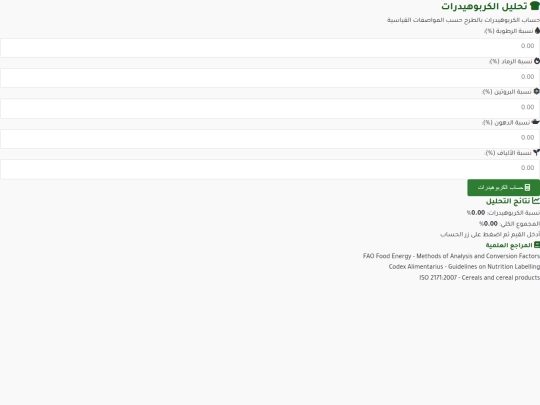Click the analysis results heading

pos(508,201)
